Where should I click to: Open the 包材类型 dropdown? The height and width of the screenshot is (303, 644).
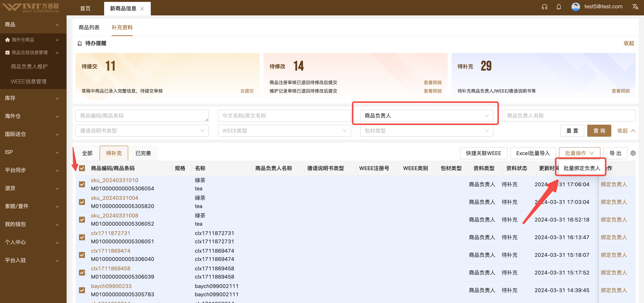point(427,130)
